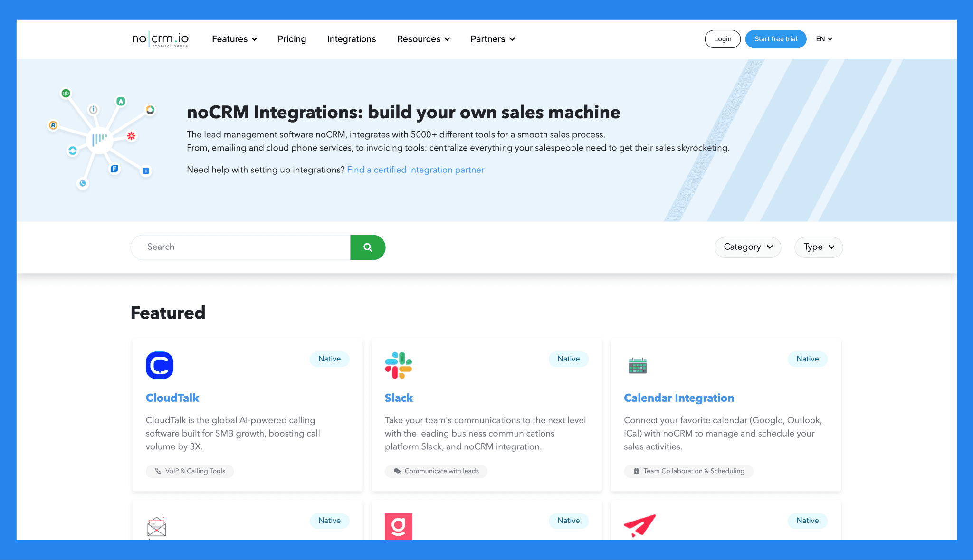
Task: Click the Calendar Integration description text
Action: click(x=723, y=433)
